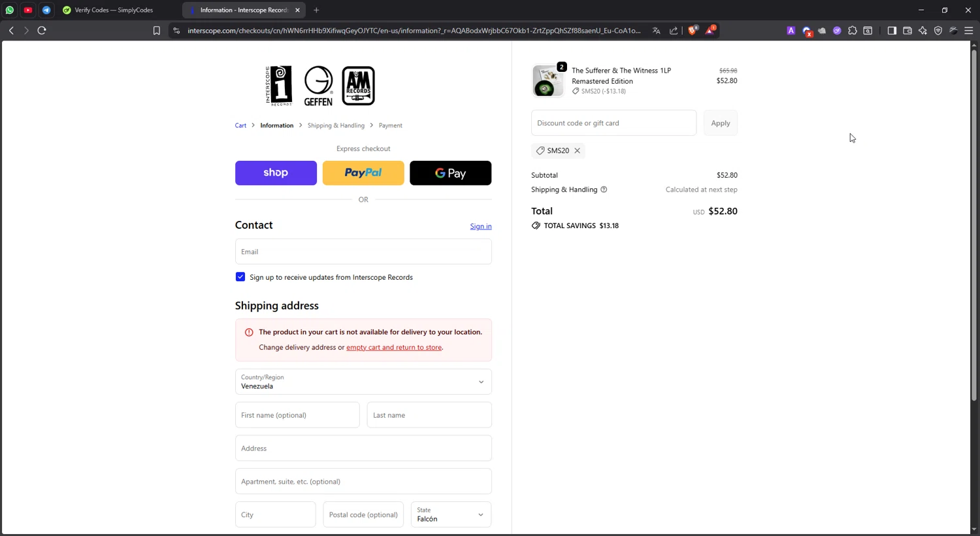This screenshot has width=980, height=536.
Task: Open the State dropdown showing Falcón
Action: coord(451,514)
